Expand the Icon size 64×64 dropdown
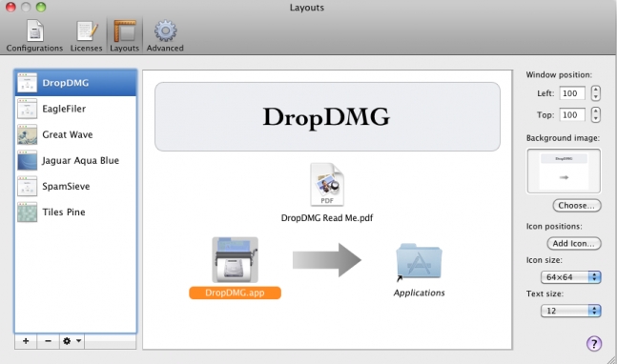Image resolution: width=617 pixels, height=364 pixels. (x=570, y=277)
